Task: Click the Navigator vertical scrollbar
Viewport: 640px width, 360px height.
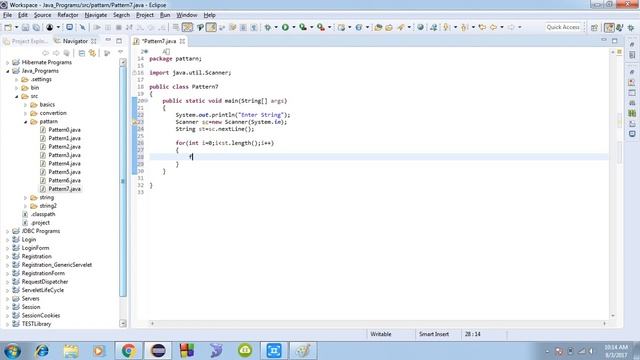Action: coord(123,181)
